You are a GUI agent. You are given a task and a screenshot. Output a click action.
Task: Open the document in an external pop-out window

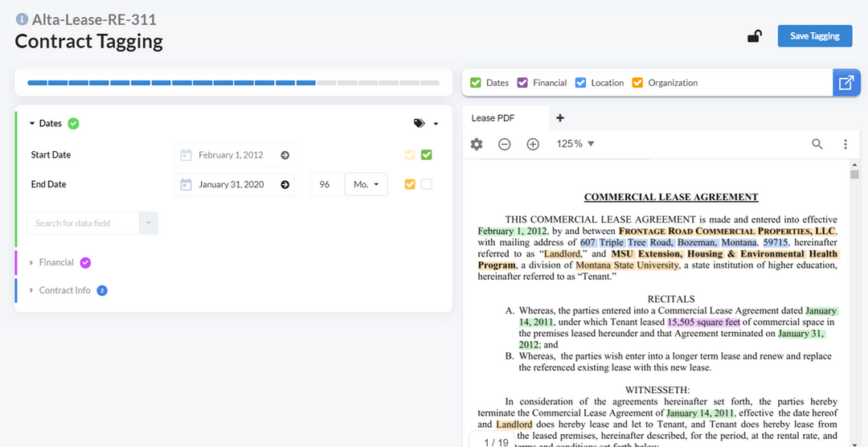(x=846, y=83)
